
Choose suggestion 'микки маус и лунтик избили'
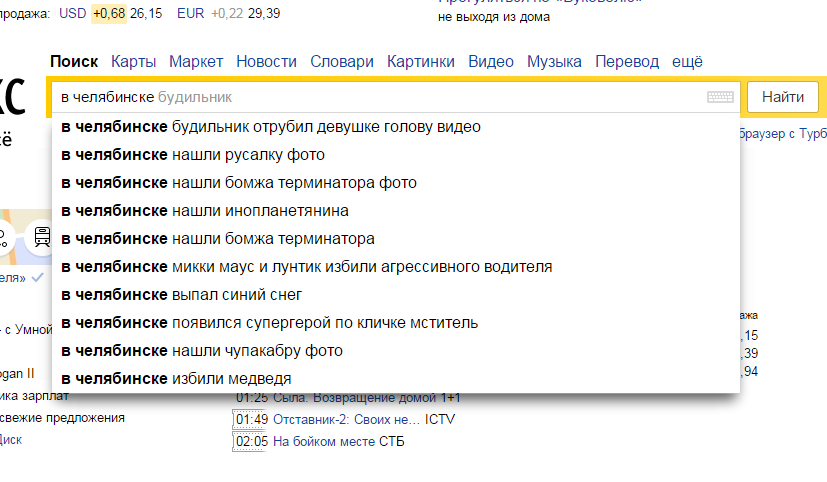(396, 267)
